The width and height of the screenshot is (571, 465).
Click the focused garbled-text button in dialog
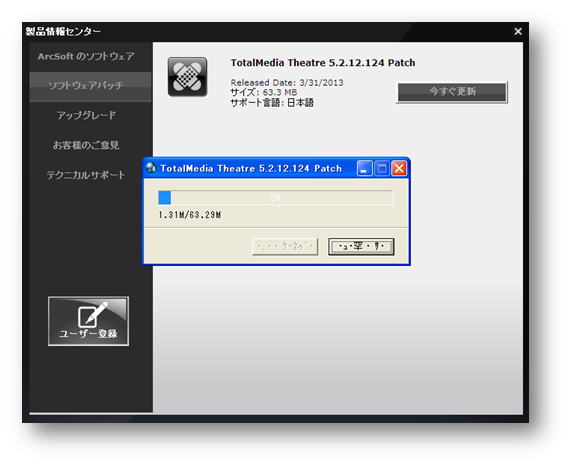click(361, 247)
